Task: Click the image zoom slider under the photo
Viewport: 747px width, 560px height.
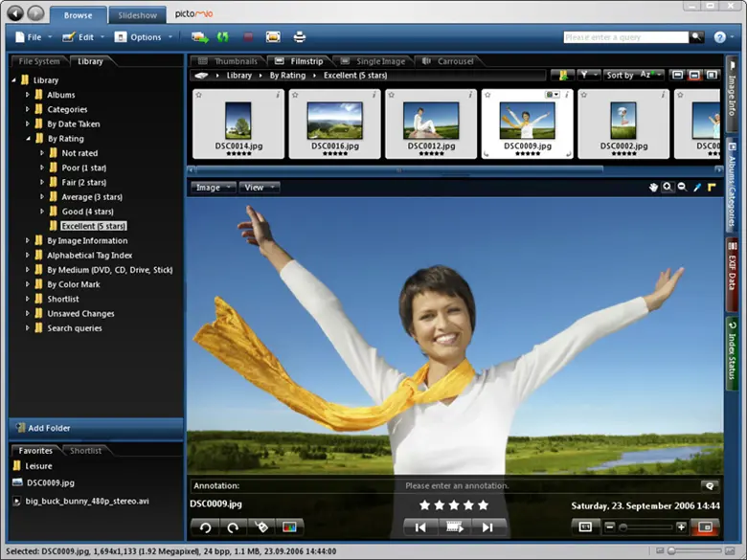Action: click(x=645, y=527)
